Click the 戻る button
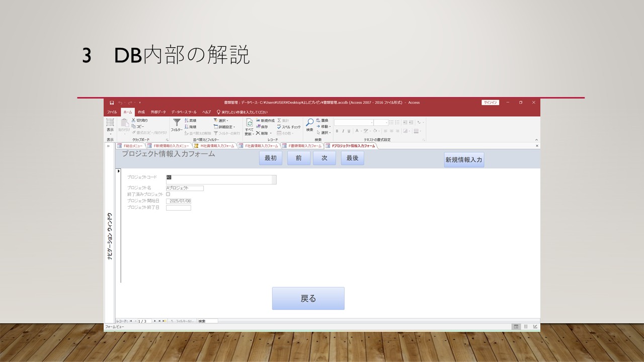The height and width of the screenshot is (362, 644). [x=308, y=299]
